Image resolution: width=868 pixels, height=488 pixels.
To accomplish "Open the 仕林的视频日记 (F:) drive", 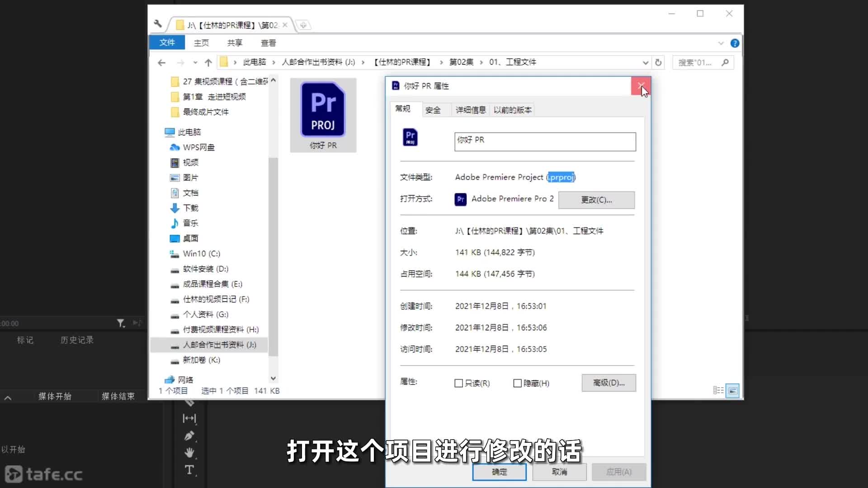I will [x=210, y=299].
